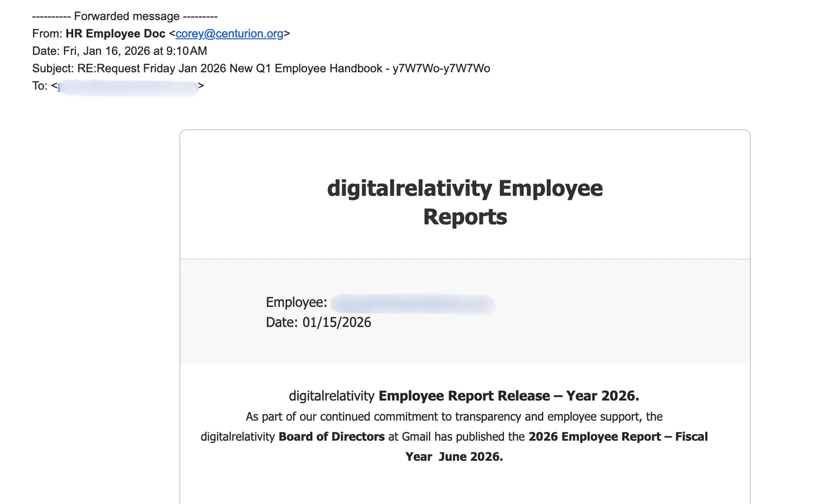Click the bold 'Board of Directors' text

click(332, 437)
